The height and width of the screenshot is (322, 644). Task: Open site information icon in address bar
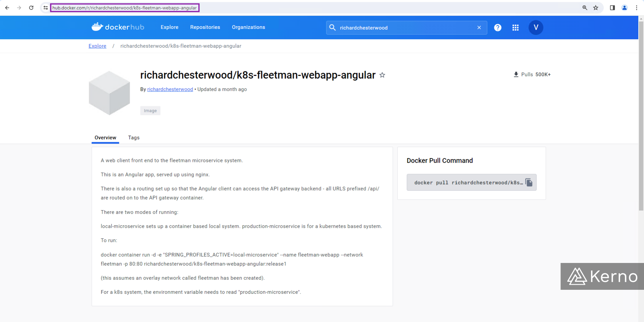pos(46,8)
